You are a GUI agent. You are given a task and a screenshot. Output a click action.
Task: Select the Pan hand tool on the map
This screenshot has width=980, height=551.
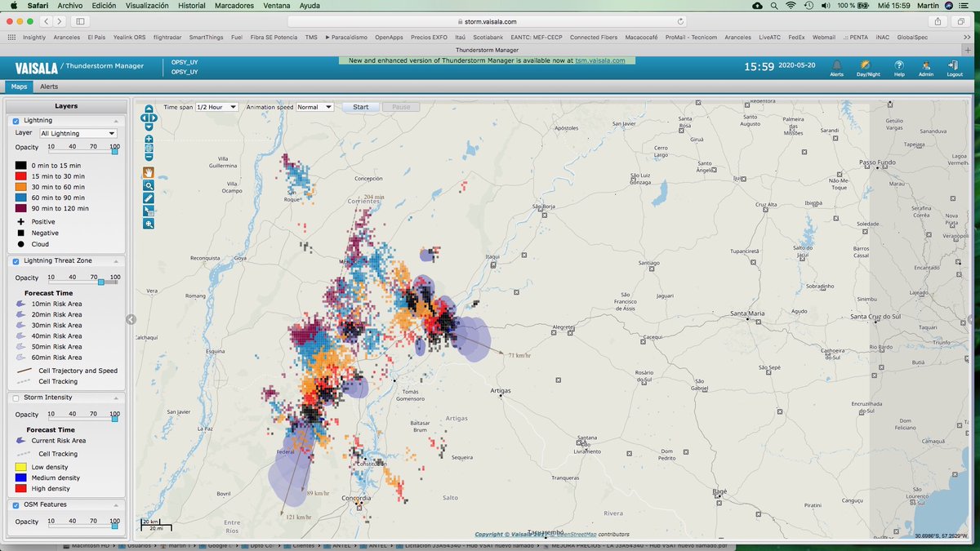(x=149, y=172)
